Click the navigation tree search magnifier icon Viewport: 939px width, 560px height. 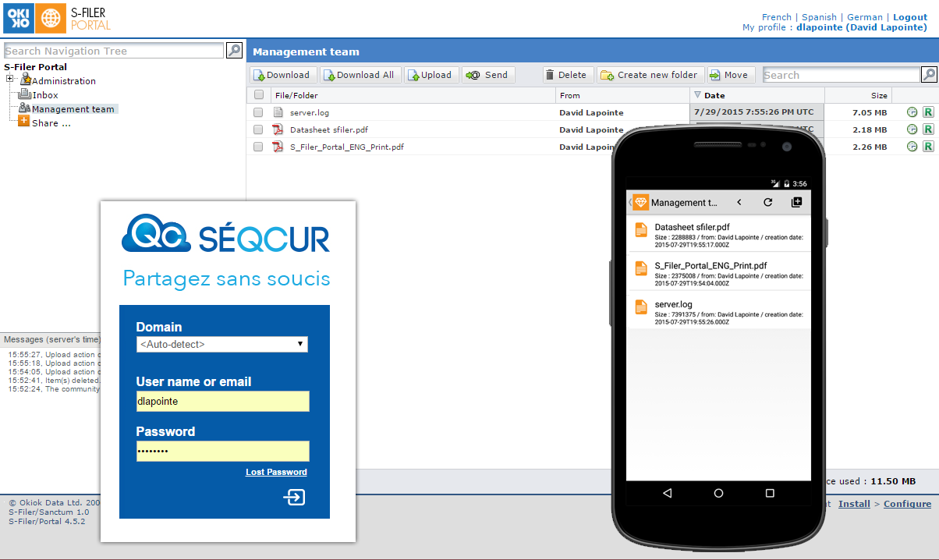pos(234,51)
